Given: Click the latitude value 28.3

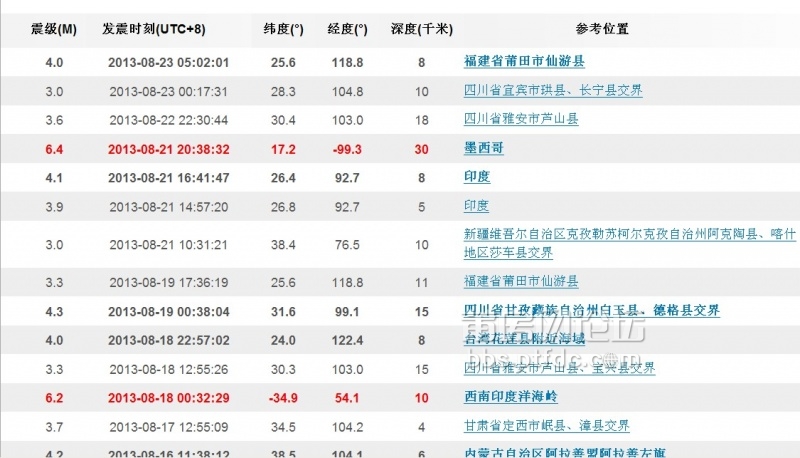Looking at the screenshot, I should (x=283, y=92).
